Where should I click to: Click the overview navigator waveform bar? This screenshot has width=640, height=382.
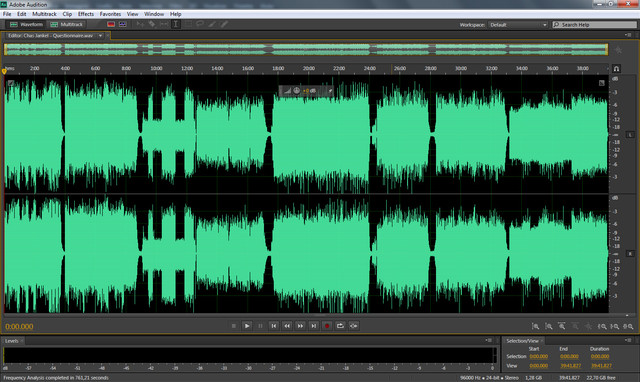pos(306,49)
